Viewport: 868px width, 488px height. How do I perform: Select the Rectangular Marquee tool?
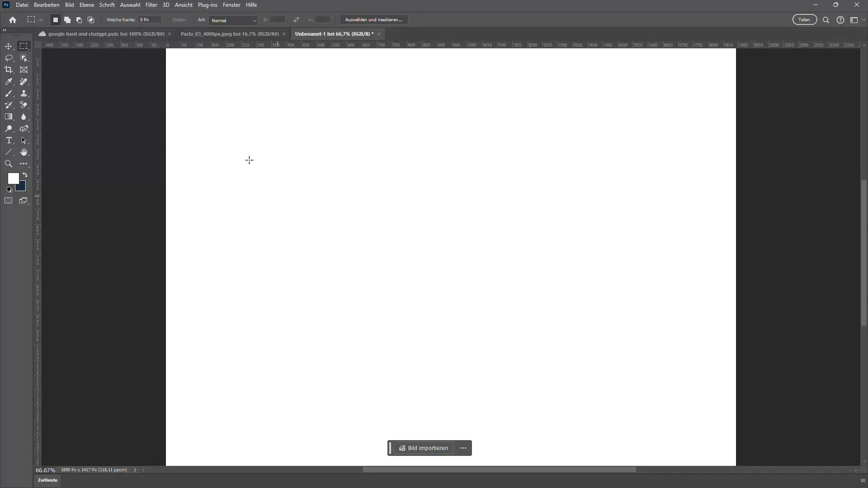tap(24, 46)
